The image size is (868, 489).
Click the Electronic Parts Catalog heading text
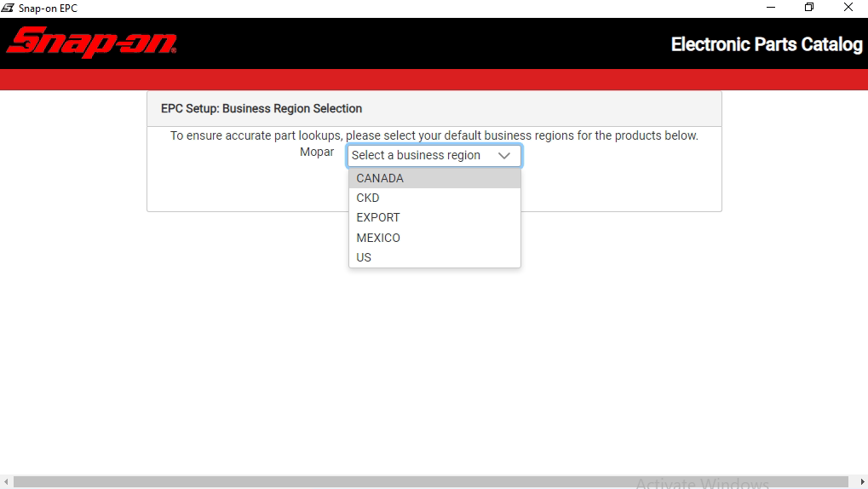(767, 44)
